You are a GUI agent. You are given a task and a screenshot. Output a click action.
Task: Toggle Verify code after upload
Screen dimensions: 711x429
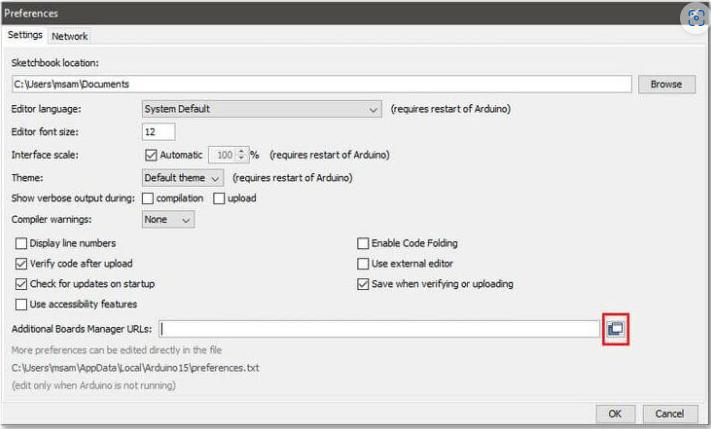click(21, 264)
